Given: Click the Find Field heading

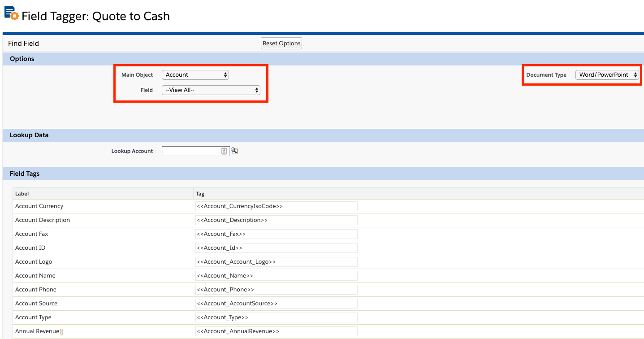Looking at the screenshot, I should [x=23, y=43].
